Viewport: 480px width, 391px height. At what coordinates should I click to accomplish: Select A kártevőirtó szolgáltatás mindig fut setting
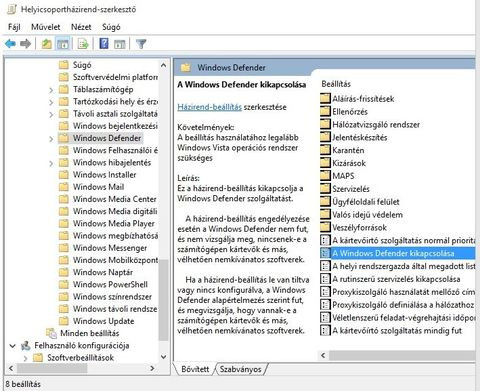click(x=391, y=331)
